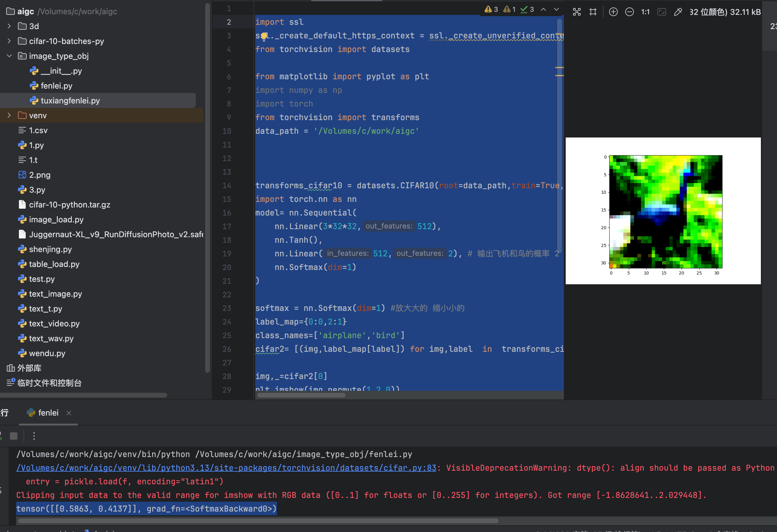This screenshot has height=532, width=777.
Task: Jump to next highlighted problem arrow
Action: pyautogui.click(x=556, y=9)
